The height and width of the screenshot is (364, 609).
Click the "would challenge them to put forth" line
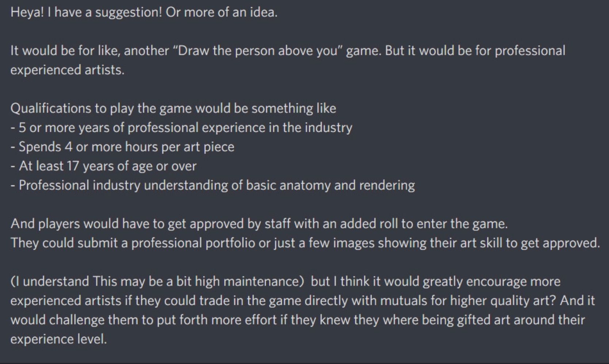pyautogui.click(x=298, y=320)
